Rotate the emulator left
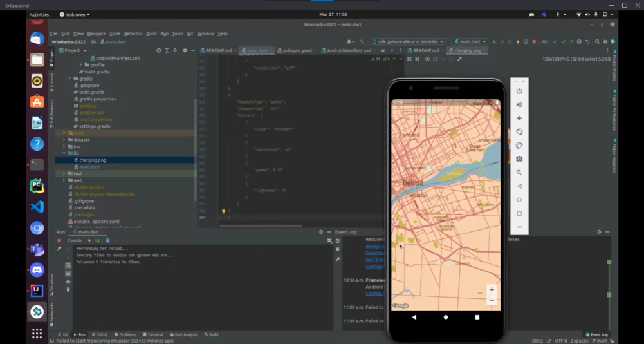Screen dimensions: 644x344 coord(519,132)
